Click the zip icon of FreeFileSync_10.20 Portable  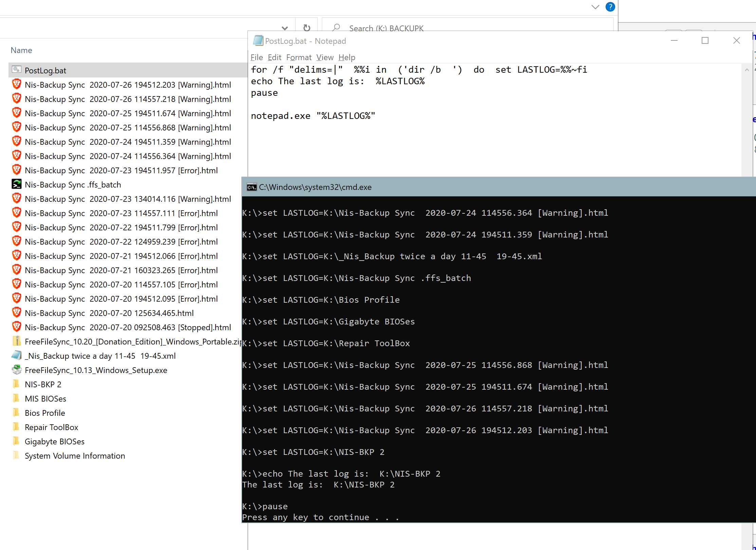point(16,341)
